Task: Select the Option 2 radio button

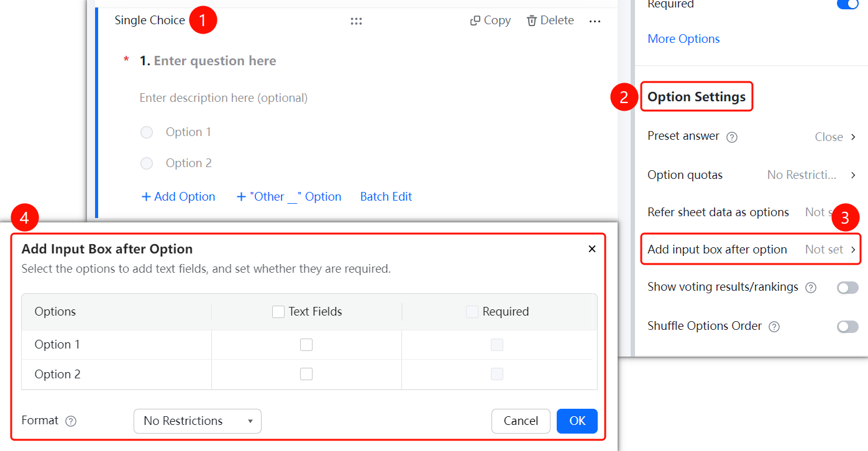Action: coord(147,163)
